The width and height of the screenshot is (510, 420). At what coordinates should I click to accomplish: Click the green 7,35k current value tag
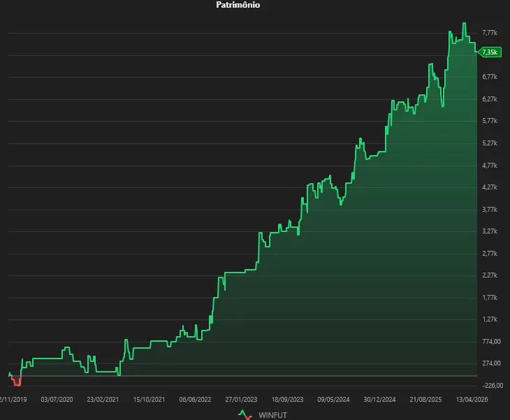point(490,52)
